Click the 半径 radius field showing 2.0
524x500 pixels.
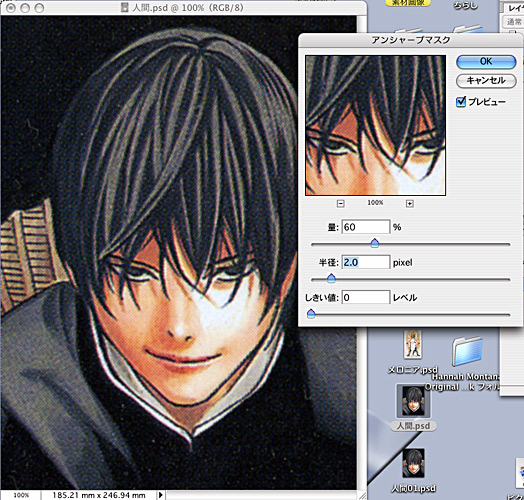click(x=366, y=262)
